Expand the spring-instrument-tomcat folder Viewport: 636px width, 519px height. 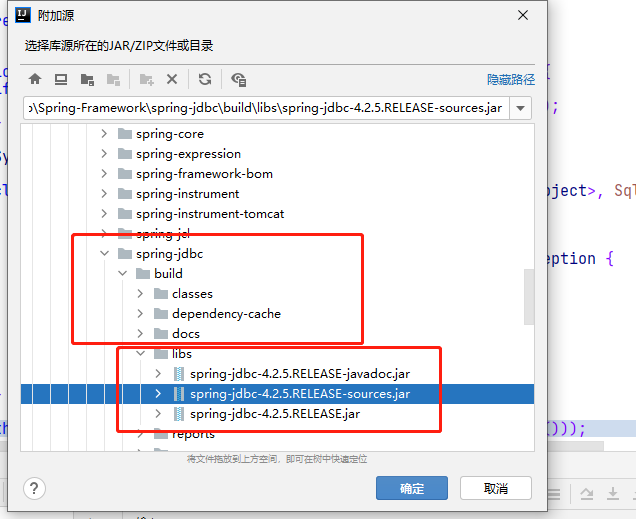click(104, 213)
